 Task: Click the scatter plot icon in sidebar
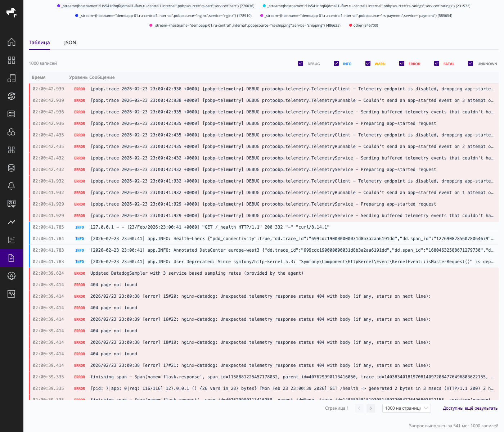pos(12,240)
